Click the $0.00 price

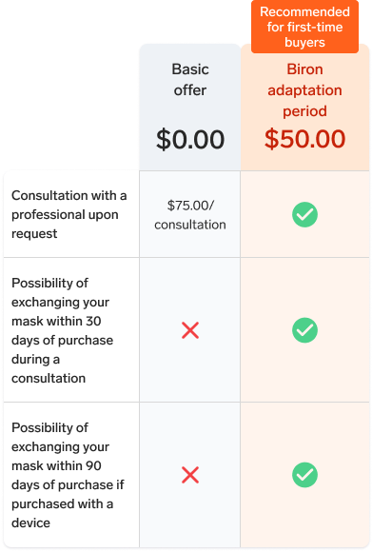[190, 139]
